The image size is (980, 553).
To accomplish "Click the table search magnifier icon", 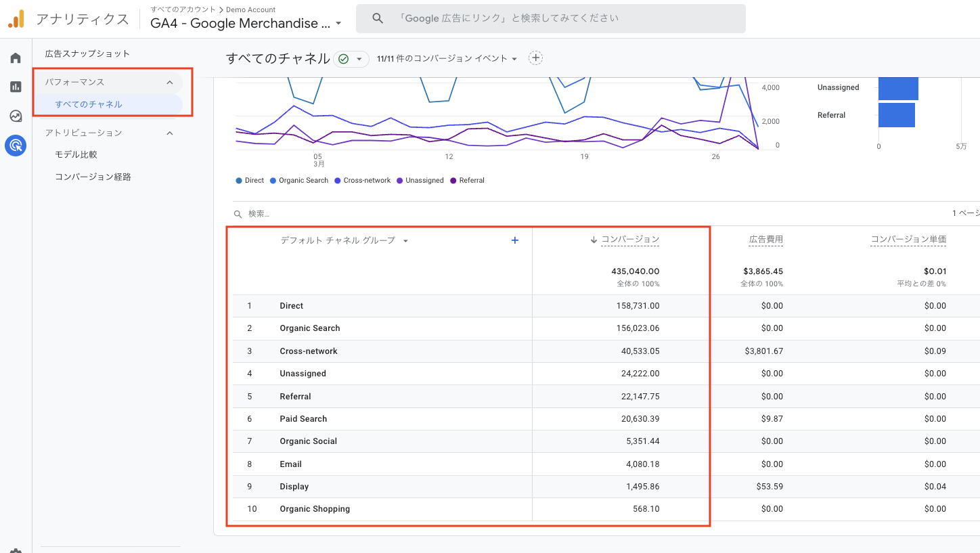I will 238,214.
